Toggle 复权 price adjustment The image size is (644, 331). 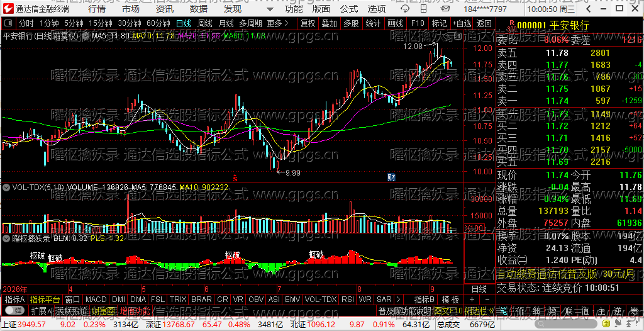pyautogui.click(x=308, y=23)
